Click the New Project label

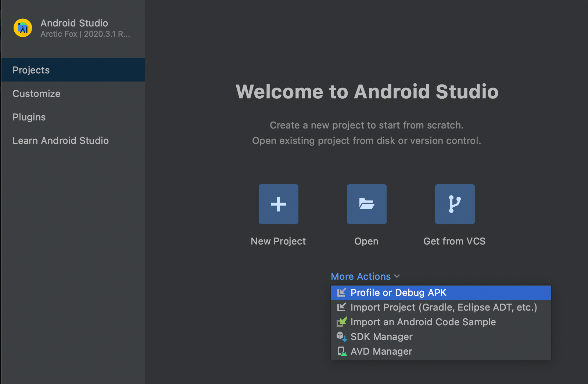(x=278, y=241)
